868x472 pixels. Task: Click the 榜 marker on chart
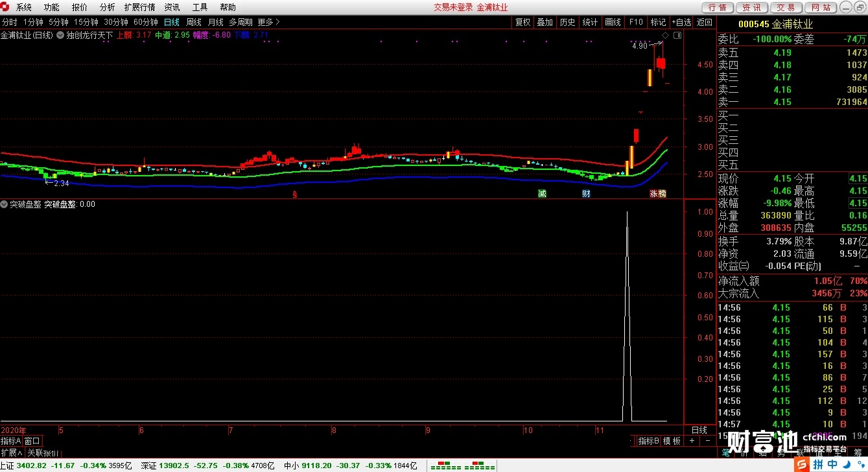(662, 194)
